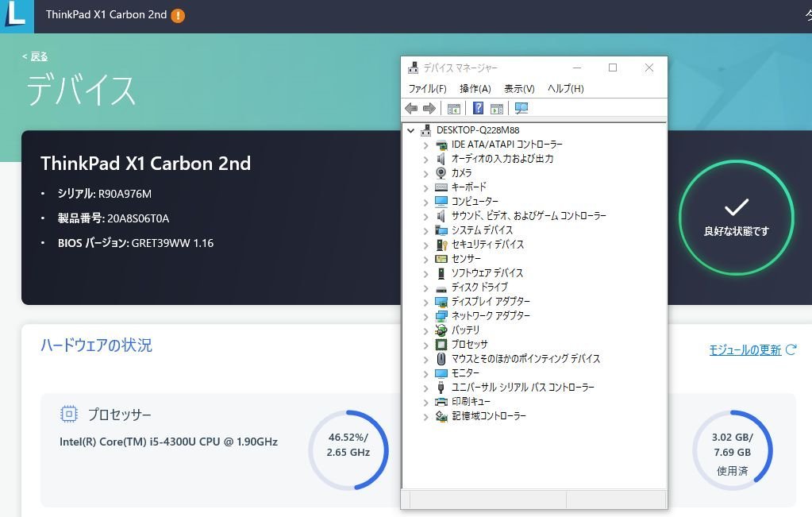Image resolution: width=812 pixels, height=517 pixels.
Task: Open the ヘルプ(H) menu
Action: click(565, 89)
